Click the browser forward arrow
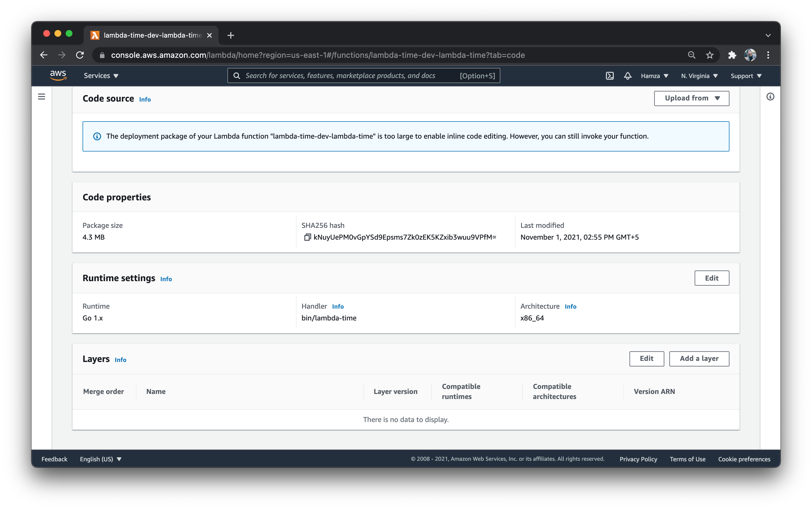Viewport: 812px width, 509px height. pos(62,55)
